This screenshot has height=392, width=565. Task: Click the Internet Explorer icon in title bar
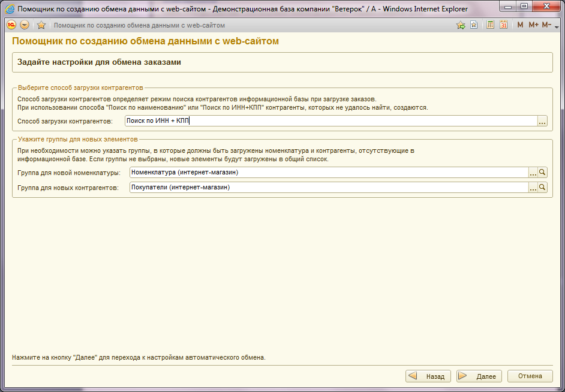click(x=10, y=8)
